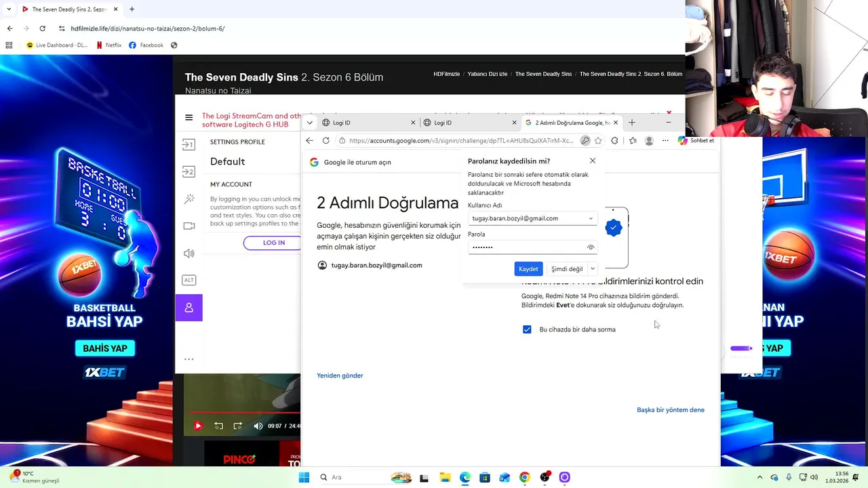Open Live Dashboard bookmark
The height and width of the screenshot is (488, 868).
click(x=57, y=45)
